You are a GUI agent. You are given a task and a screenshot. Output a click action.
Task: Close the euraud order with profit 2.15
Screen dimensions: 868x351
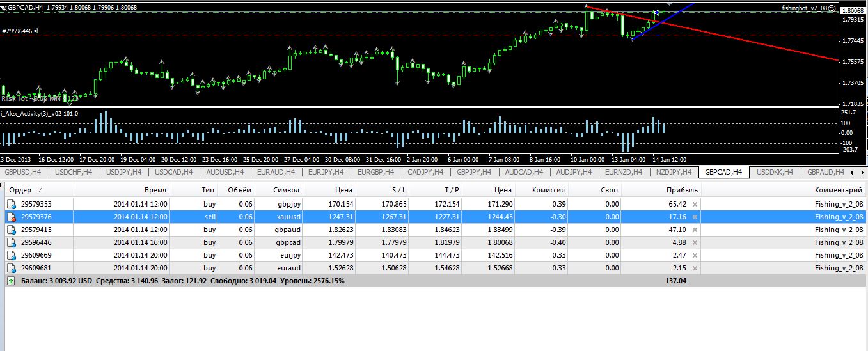point(695,268)
